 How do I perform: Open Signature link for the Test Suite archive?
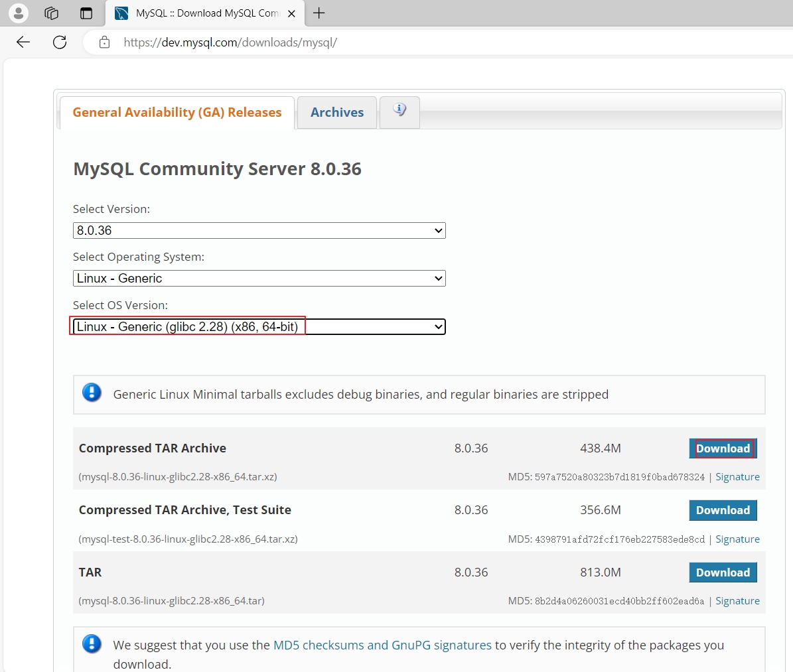click(737, 539)
